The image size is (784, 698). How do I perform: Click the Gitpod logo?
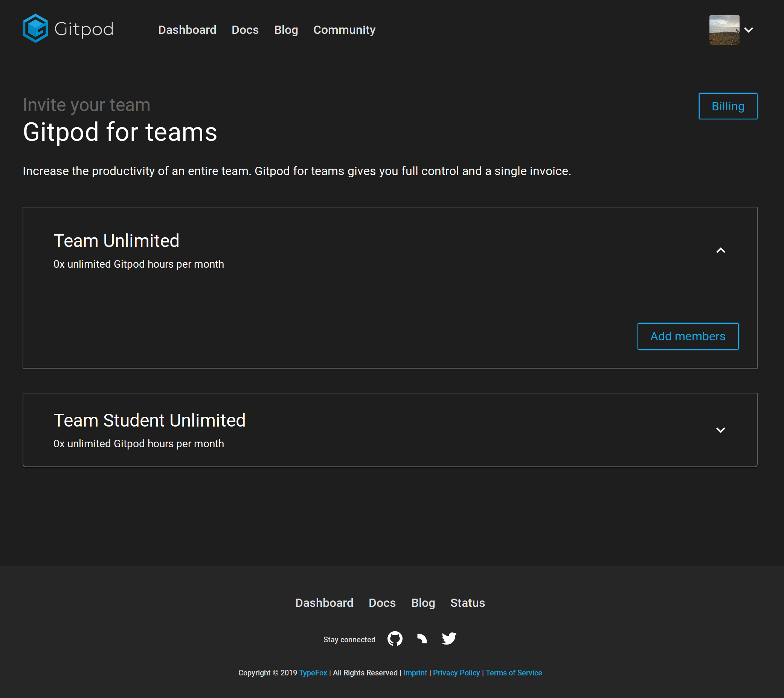point(67,28)
